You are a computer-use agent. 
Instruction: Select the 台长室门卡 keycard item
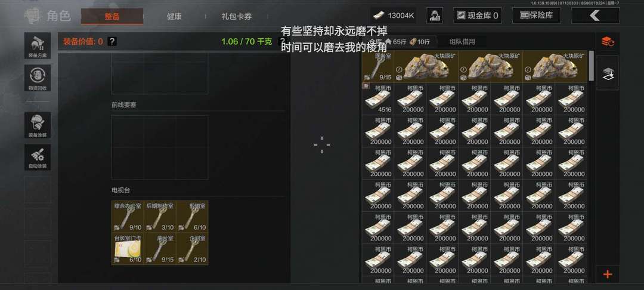pyautogui.click(x=128, y=249)
